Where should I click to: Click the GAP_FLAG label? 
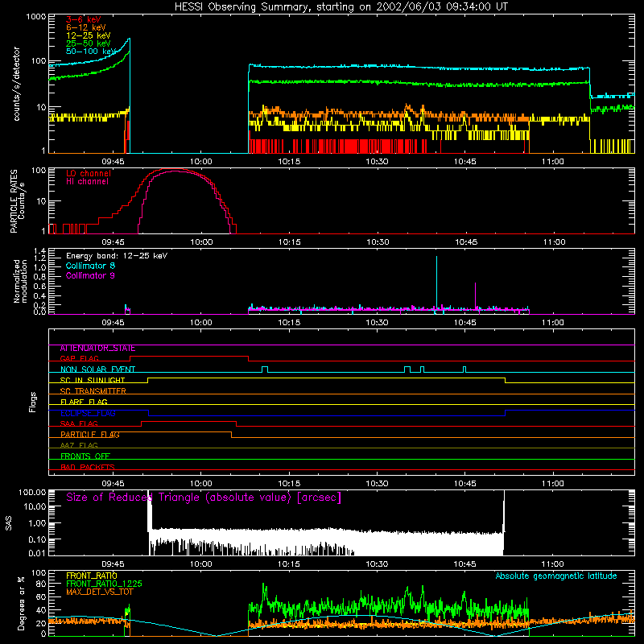pos(80,358)
